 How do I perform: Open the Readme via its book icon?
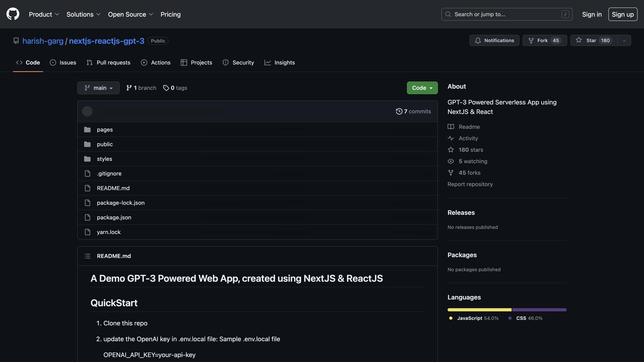click(450, 127)
